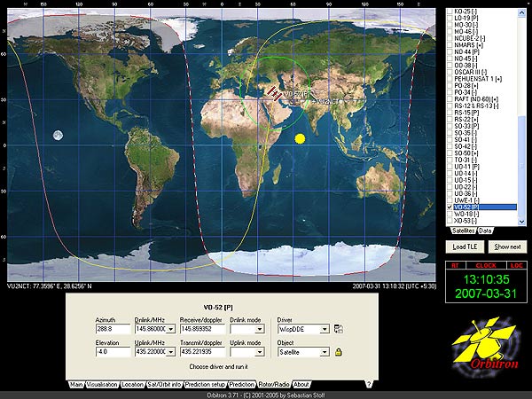Image resolution: width=532 pixels, height=399 pixels.
Task: Click the green time 13:10:35 in the clock
Action: tap(486, 279)
